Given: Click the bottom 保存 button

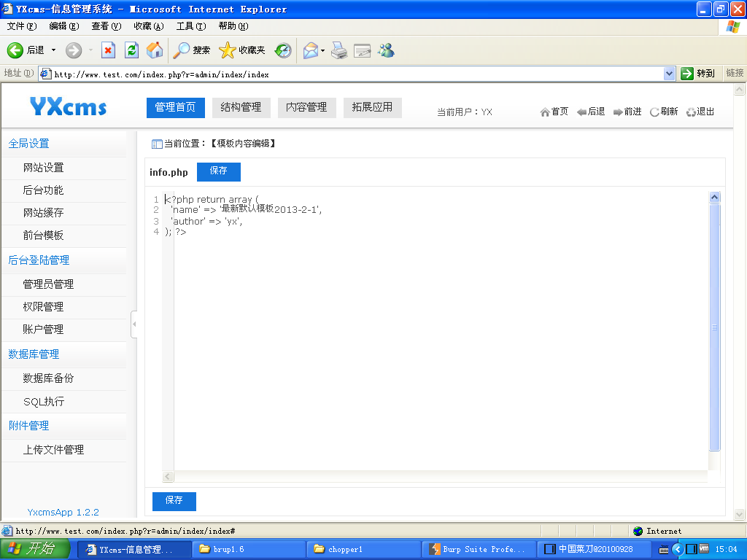Looking at the screenshot, I should 174,502.
